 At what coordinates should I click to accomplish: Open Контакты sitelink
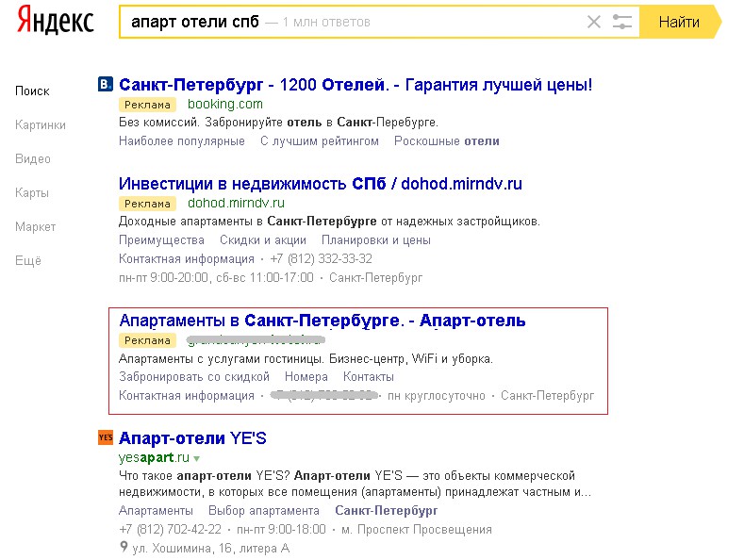click(x=368, y=377)
